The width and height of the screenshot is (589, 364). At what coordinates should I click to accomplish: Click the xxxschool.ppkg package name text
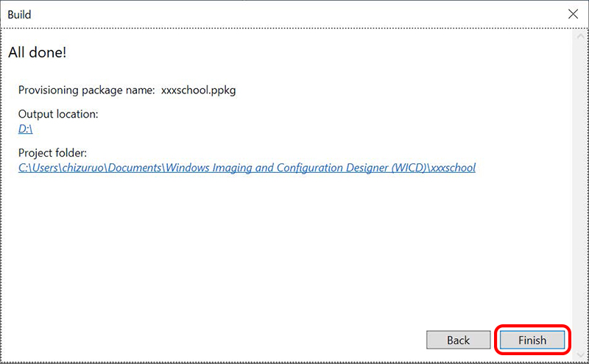pos(198,90)
